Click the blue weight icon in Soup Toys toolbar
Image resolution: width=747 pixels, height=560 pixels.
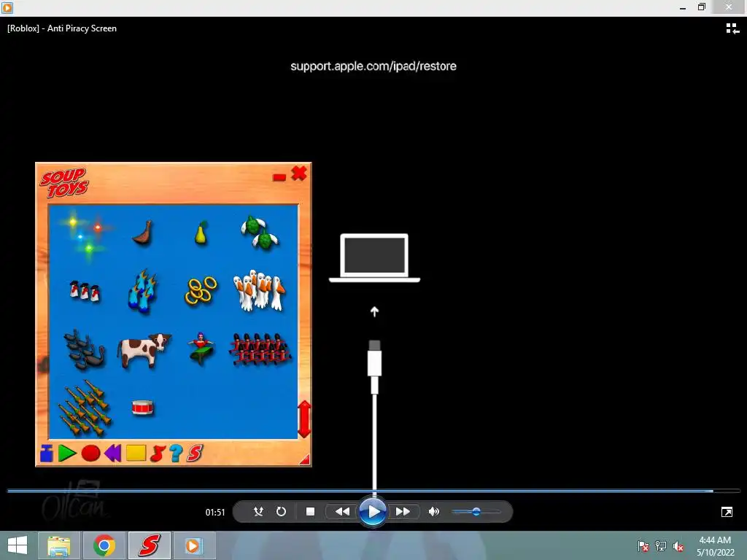coord(46,453)
